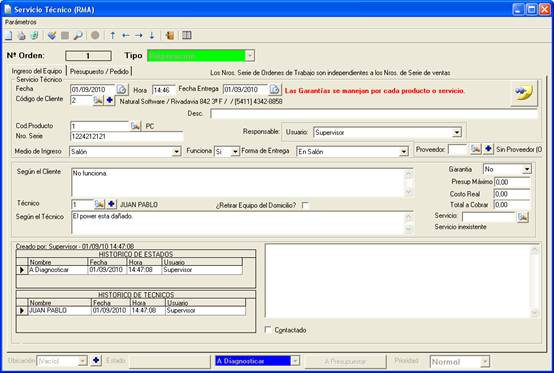Click the Técnico code input field
The image size is (554, 373).
click(82, 204)
